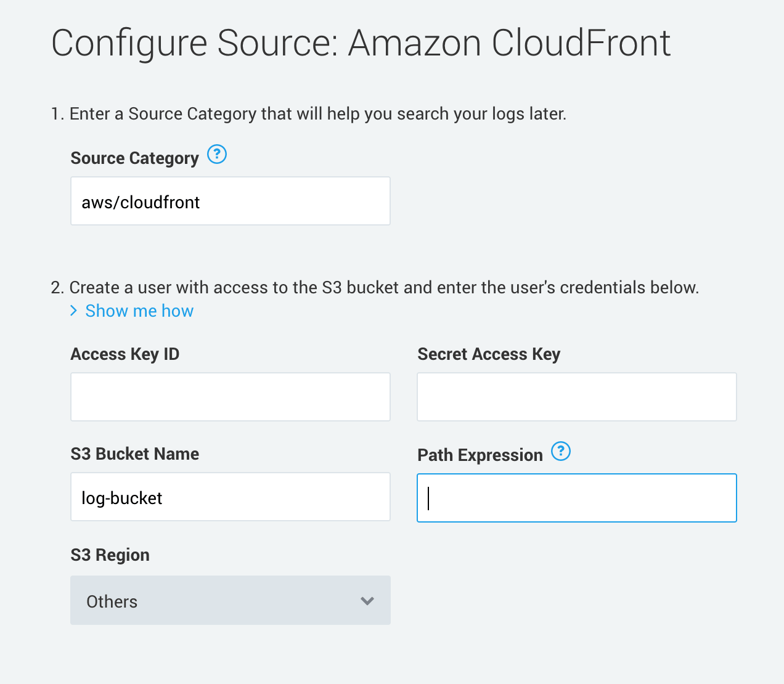Click the 'S3 Region' label
Image resolution: width=784 pixels, height=684 pixels.
(110, 555)
